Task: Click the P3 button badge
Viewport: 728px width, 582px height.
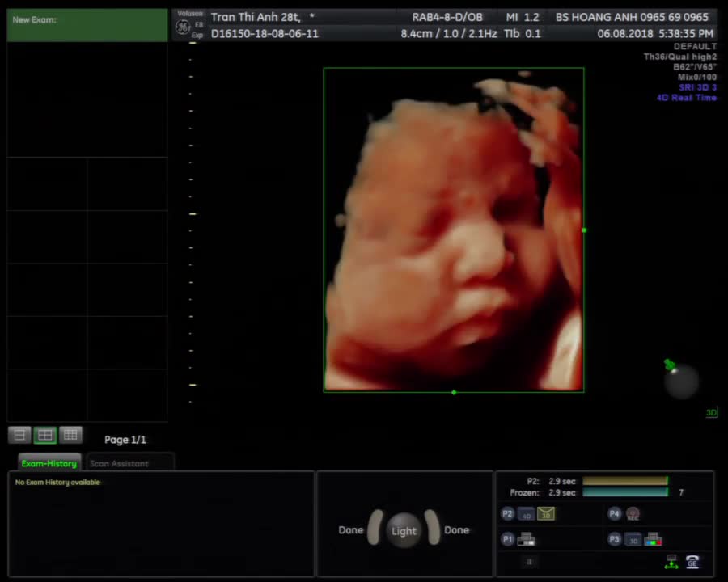Action: (x=614, y=539)
